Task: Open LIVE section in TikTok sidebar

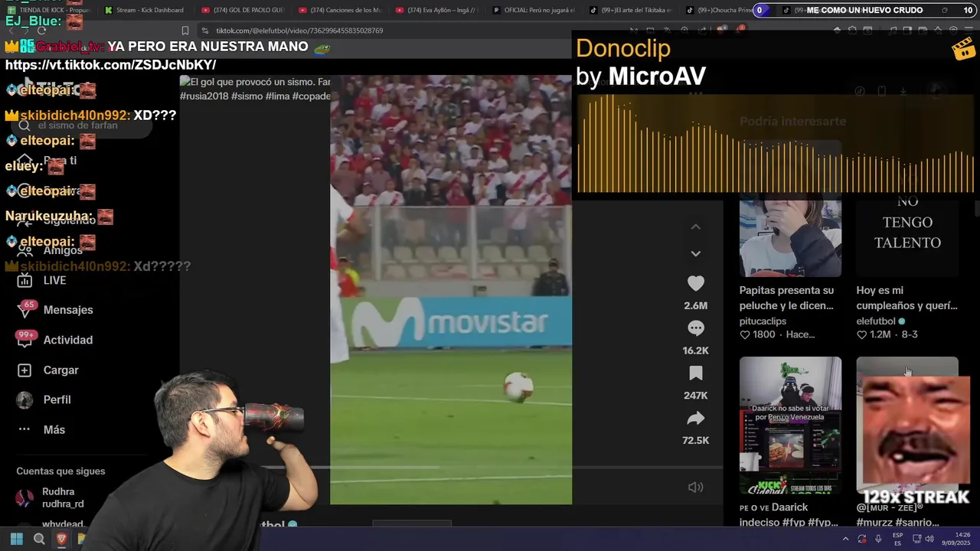Action: pyautogui.click(x=54, y=280)
